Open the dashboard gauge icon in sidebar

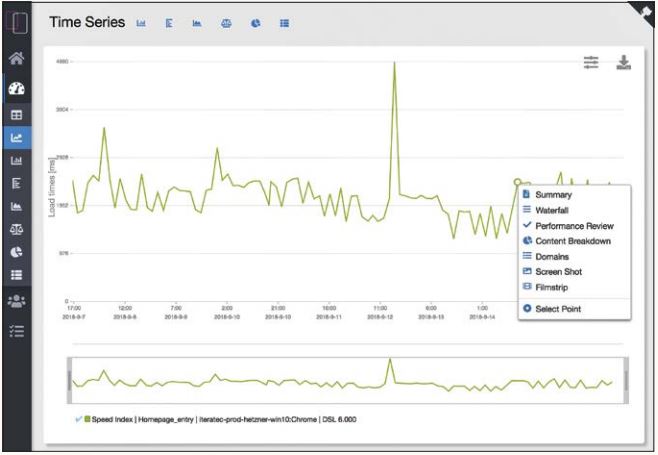[x=16, y=88]
